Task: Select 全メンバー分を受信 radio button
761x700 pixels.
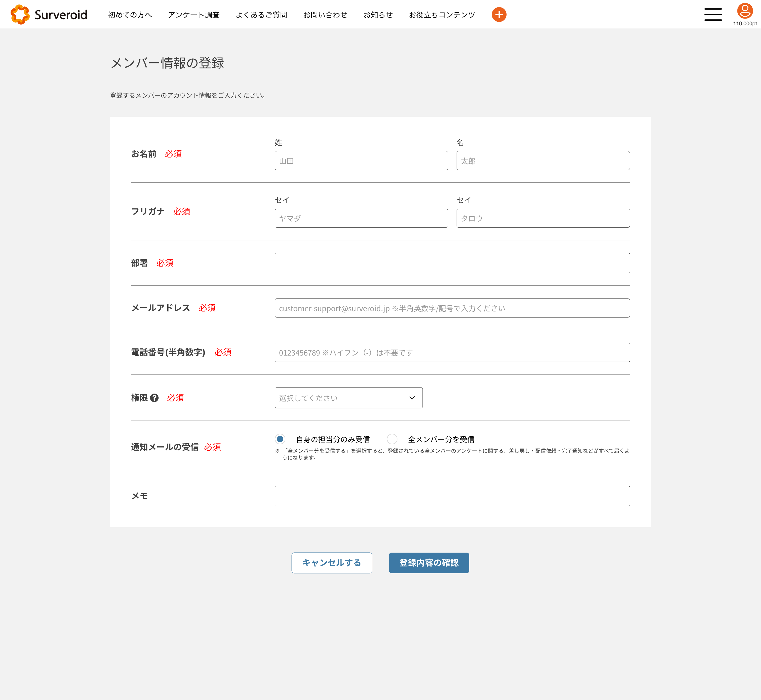Action: [392, 439]
